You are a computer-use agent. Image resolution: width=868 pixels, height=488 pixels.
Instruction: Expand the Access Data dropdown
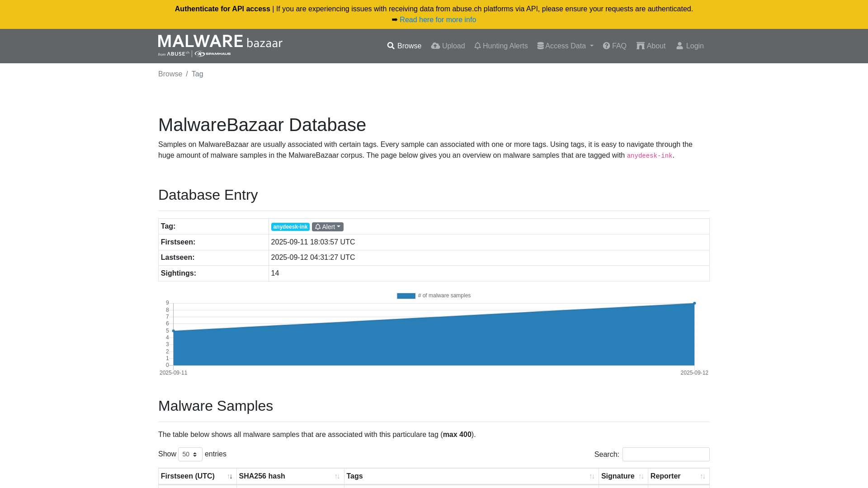tap(565, 46)
